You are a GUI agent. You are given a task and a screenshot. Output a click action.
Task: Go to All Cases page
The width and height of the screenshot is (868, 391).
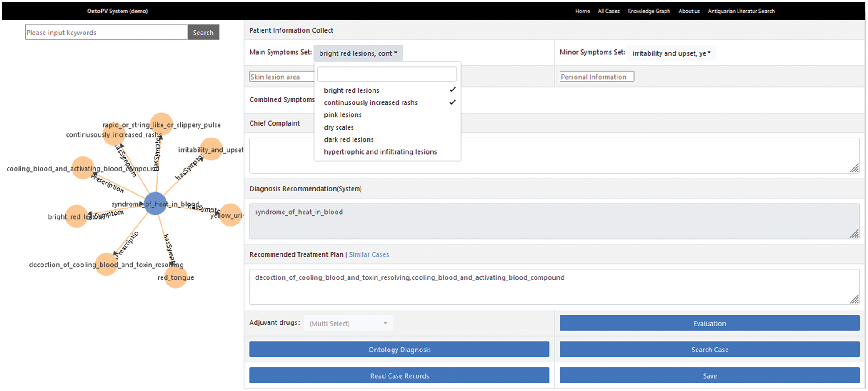point(608,11)
